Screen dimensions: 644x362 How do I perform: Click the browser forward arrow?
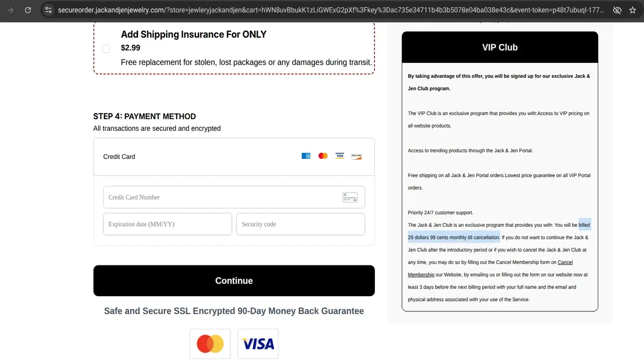pyautogui.click(x=11, y=10)
